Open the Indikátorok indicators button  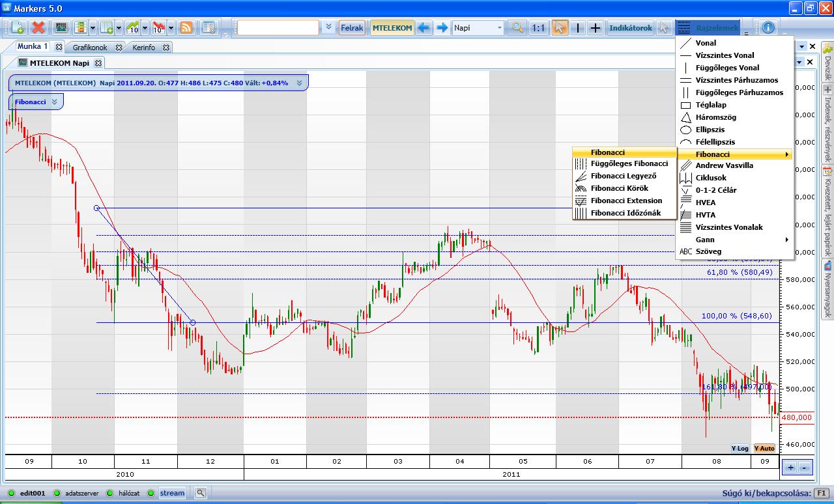coord(631,28)
